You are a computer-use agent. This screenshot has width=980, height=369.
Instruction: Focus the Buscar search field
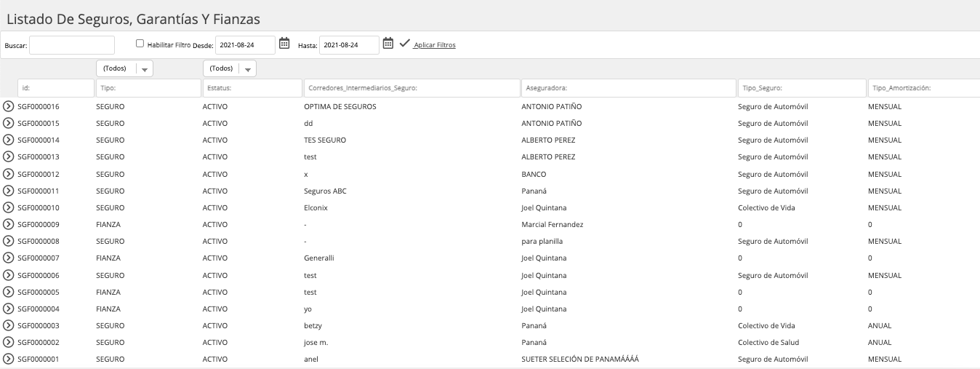click(72, 45)
